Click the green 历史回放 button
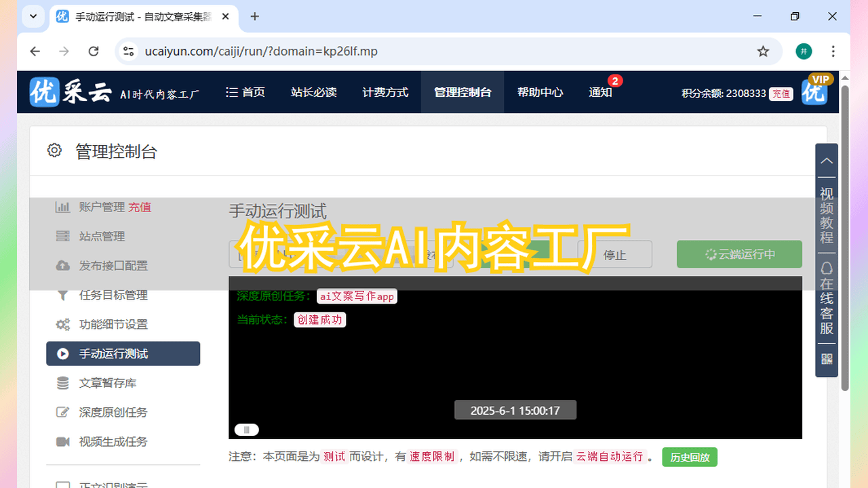868x488 pixels. [x=690, y=457]
